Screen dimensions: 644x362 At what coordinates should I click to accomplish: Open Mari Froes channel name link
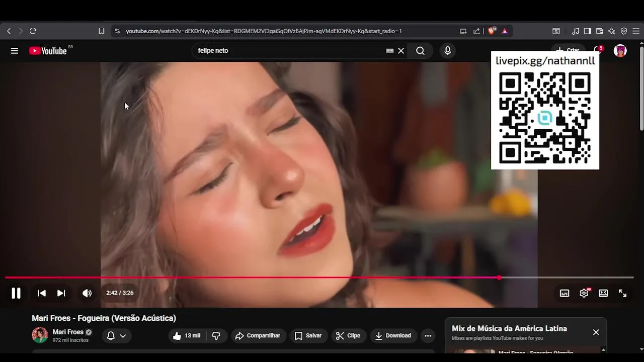coord(68,332)
